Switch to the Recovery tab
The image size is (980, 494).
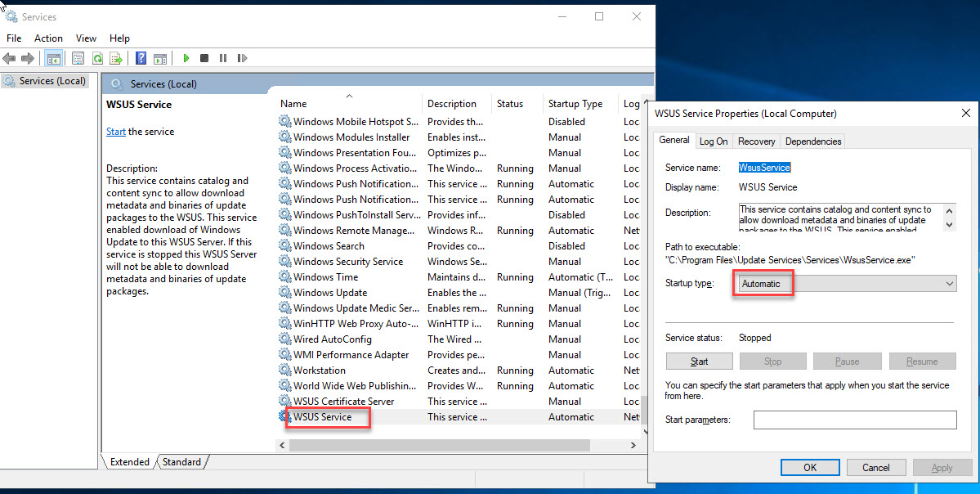756,141
